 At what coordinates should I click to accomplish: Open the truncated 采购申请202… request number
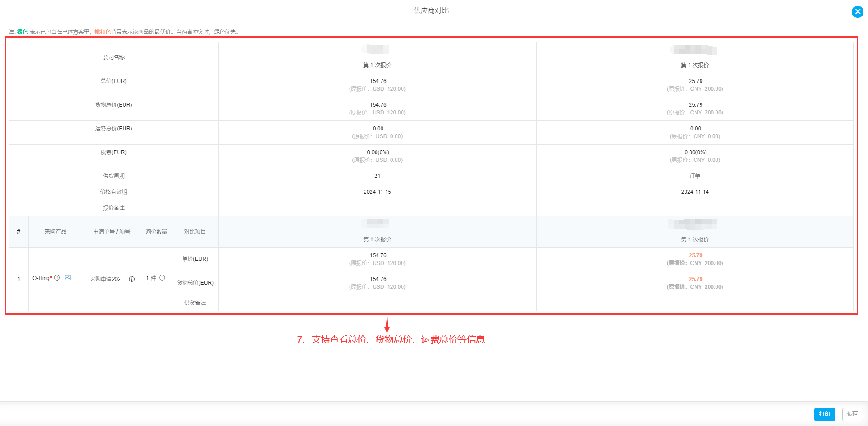tap(108, 279)
